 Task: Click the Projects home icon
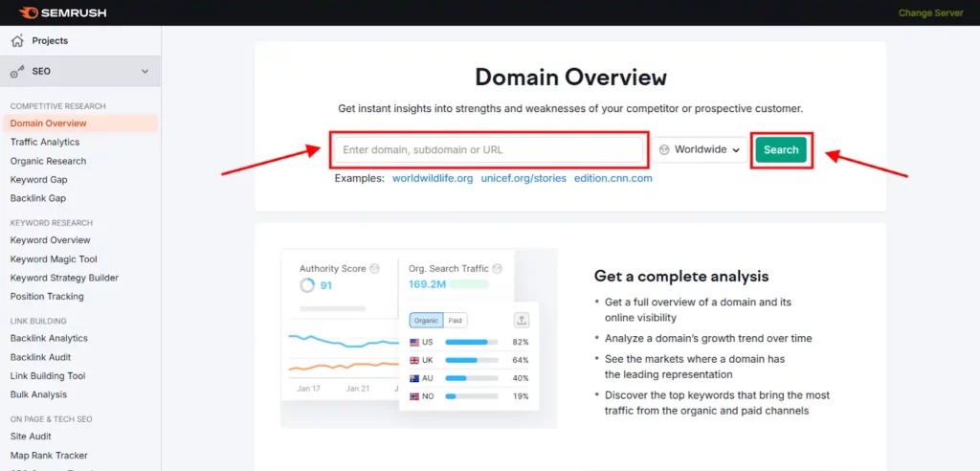click(16, 41)
